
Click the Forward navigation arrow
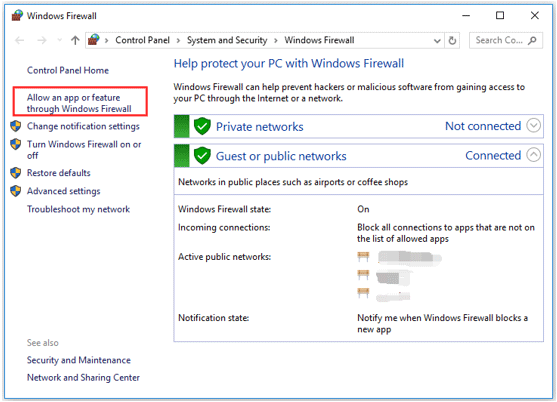[42, 40]
